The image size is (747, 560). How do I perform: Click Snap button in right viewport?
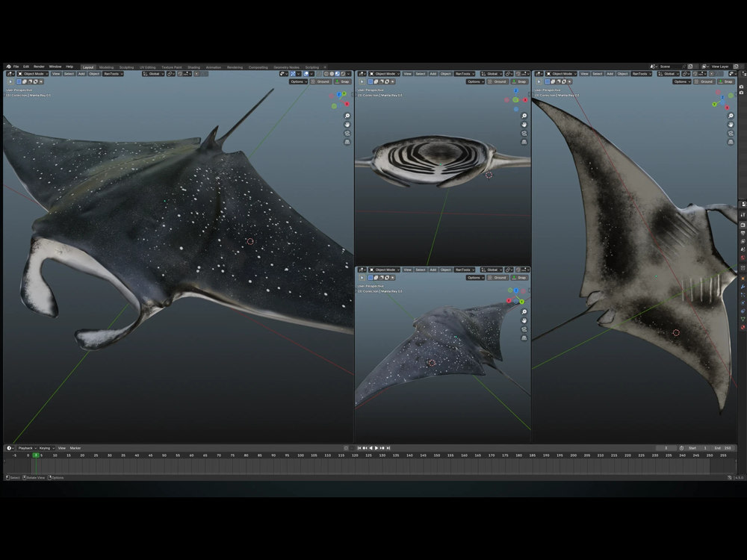tap(726, 81)
